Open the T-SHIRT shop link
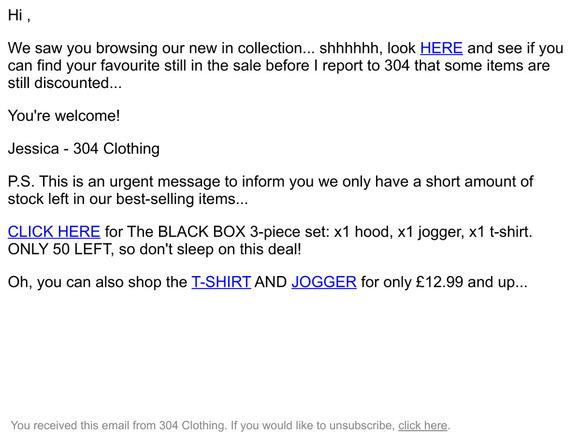Image resolution: width=580 pixels, height=436 pixels. point(221,282)
